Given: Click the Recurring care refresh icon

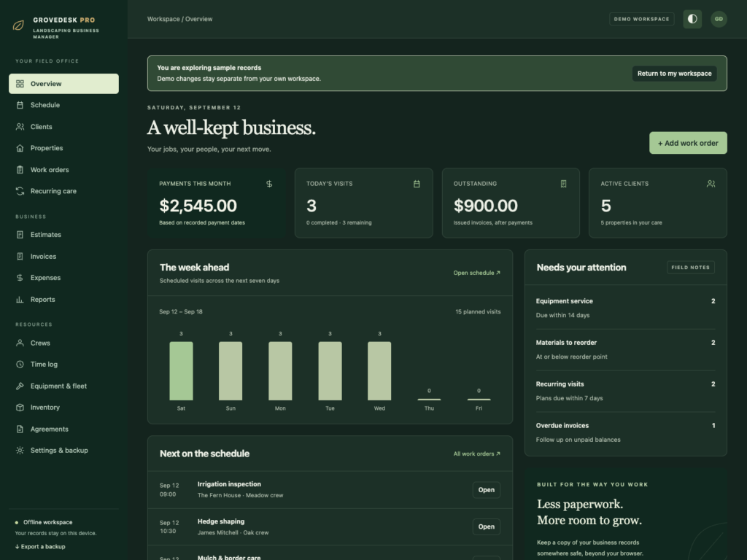Looking at the screenshot, I should point(20,191).
